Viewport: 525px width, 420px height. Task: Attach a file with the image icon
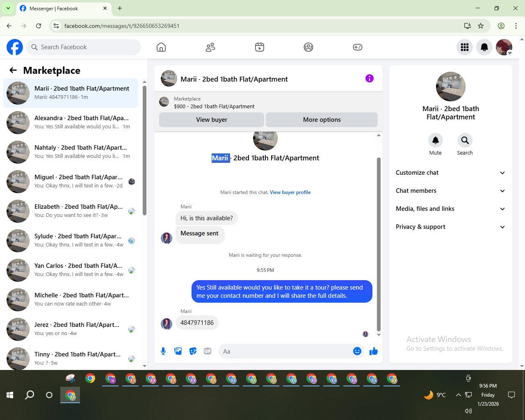point(178,351)
